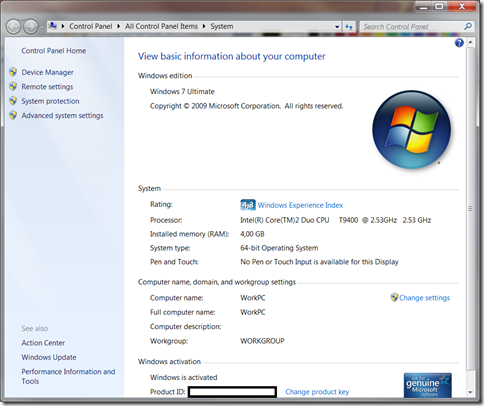Image resolution: width=484 pixels, height=406 pixels.
Task: Click the Windows is activated text
Action: click(183, 377)
